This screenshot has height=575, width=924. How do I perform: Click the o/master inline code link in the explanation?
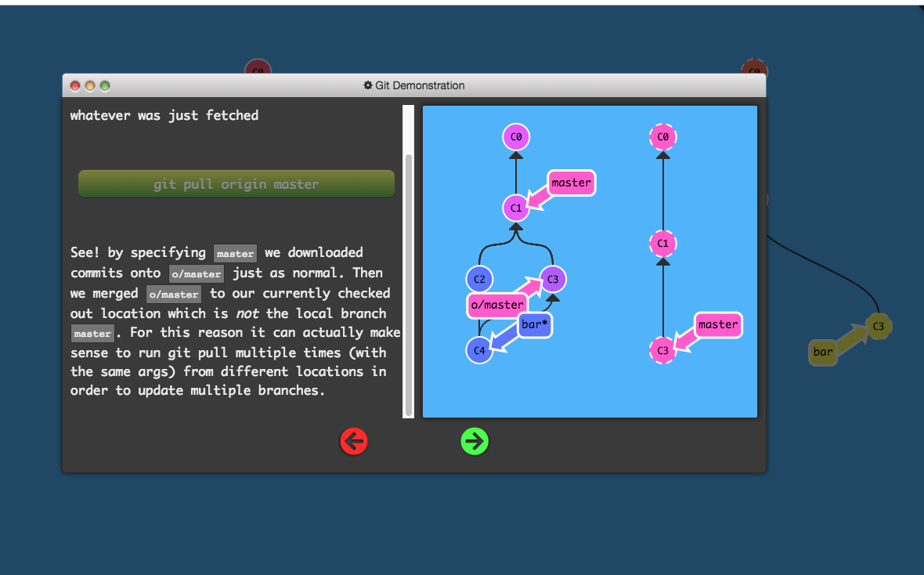click(196, 273)
